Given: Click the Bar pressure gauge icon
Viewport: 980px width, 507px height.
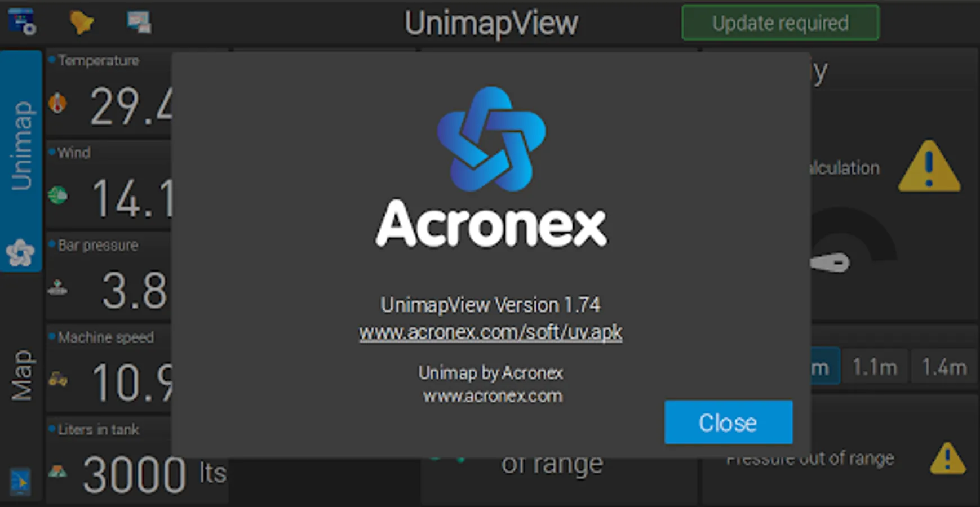Looking at the screenshot, I should (57, 289).
